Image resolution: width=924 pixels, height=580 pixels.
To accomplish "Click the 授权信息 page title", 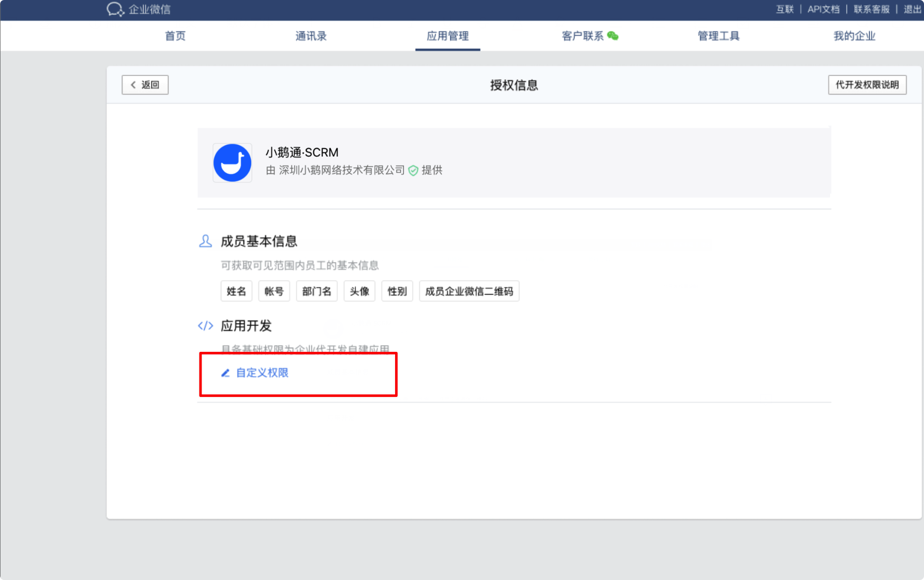I will [x=514, y=85].
